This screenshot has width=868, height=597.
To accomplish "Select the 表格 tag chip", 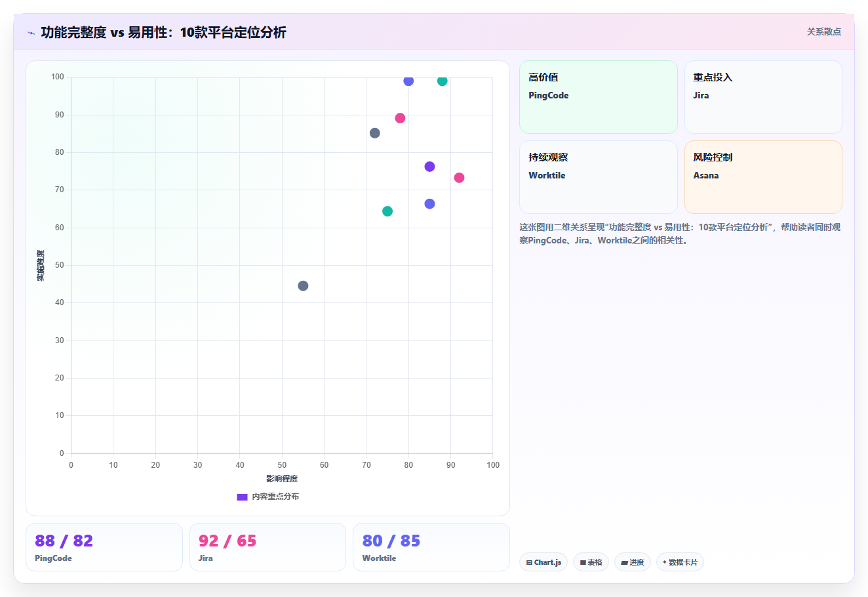I will [x=591, y=562].
